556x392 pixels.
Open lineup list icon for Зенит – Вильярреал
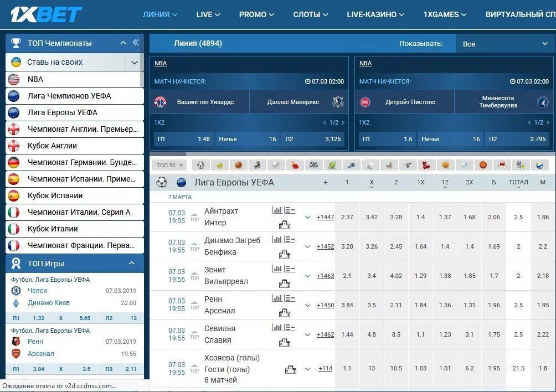pos(289,269)
